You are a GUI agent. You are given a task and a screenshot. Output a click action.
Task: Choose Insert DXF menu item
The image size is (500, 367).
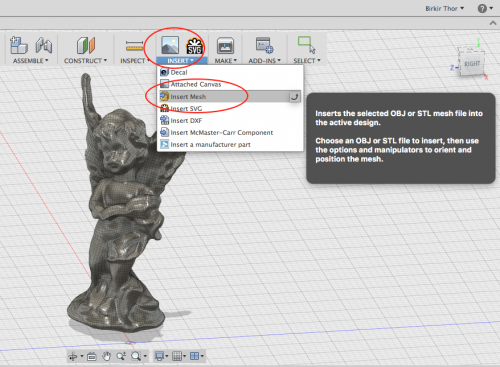(230, 120)
